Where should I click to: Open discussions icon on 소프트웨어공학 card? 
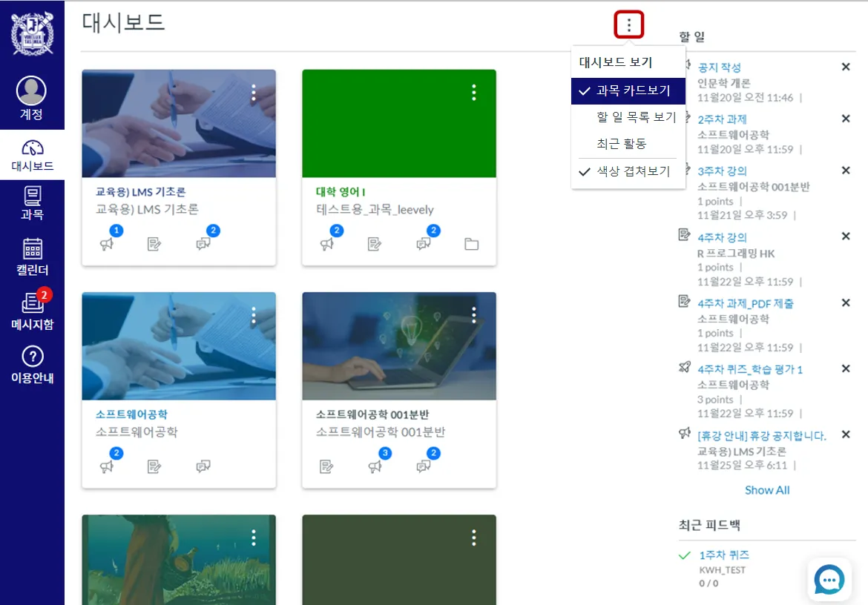coord(203,467)
